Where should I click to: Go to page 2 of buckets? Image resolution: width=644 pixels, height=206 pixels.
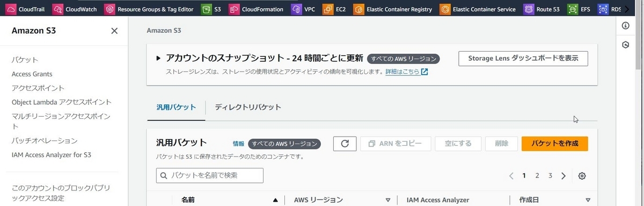(537, 176)
